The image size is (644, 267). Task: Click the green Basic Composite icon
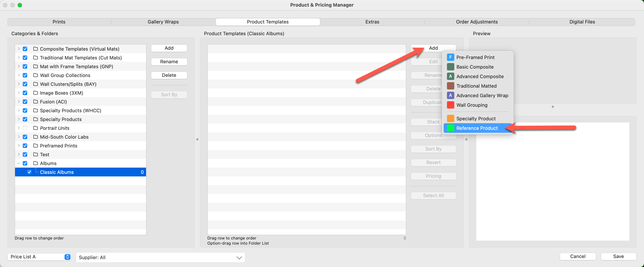(x=450, y=67)
